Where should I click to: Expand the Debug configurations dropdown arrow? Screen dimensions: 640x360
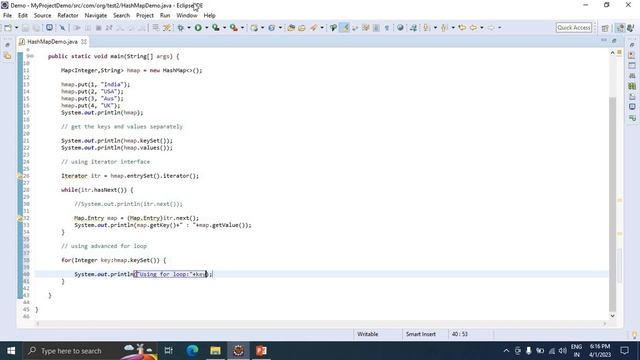(189, 28)
